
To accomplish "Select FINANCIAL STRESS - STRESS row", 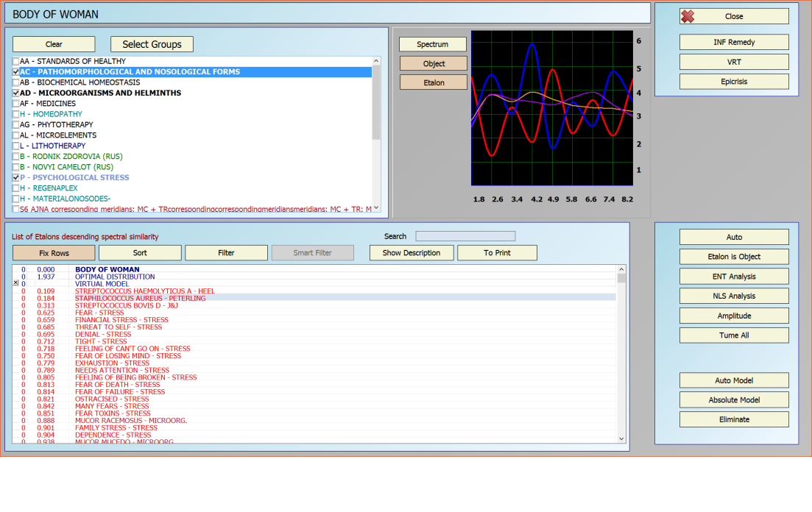I will point(314,320).
